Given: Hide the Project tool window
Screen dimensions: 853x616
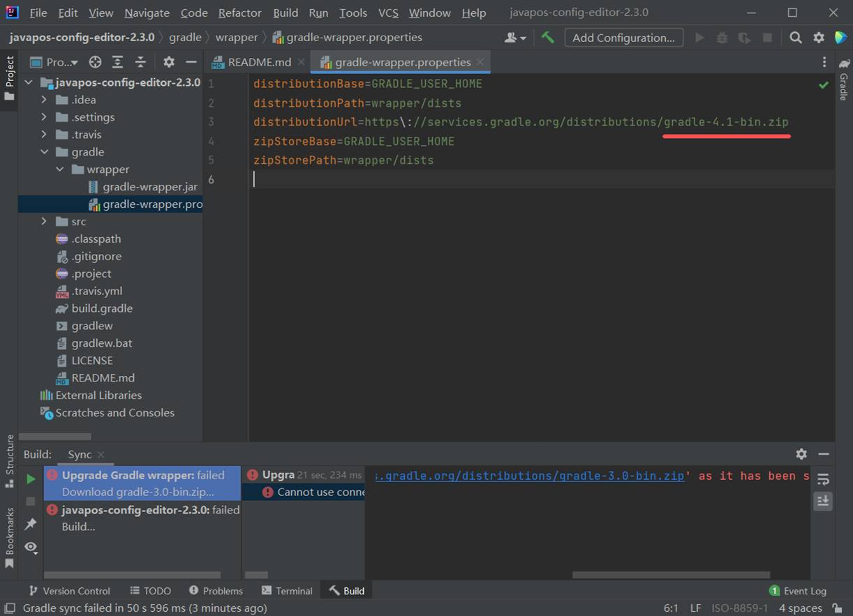Looking at the screenshot, I should click(191, 62).
